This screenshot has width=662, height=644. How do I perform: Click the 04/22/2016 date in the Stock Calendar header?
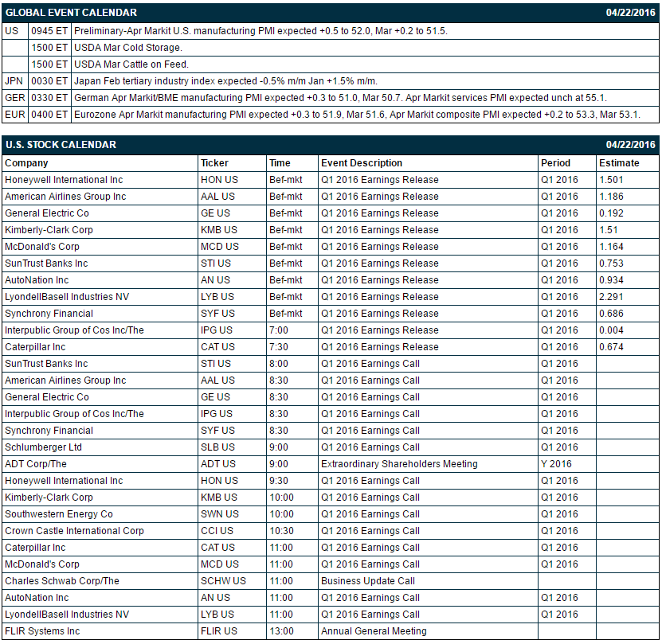click(630, 145)
